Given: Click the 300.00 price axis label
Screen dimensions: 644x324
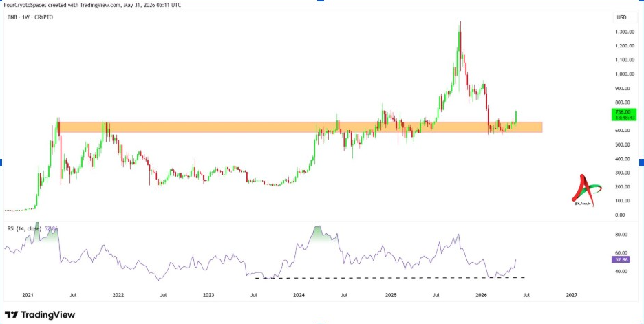Looking at the screenshot, I should pos(621,173).
